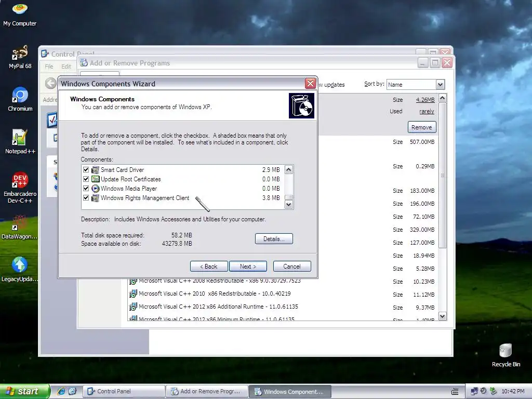Open the Sort by Name dropdown
The height and width of the screenshot is (399, 532).
[440, 85]
